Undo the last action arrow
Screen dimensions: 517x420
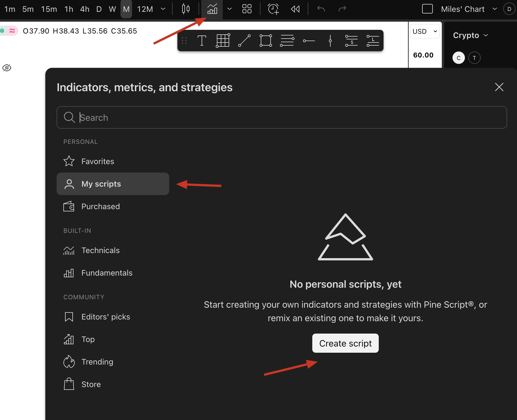[321, 9]
